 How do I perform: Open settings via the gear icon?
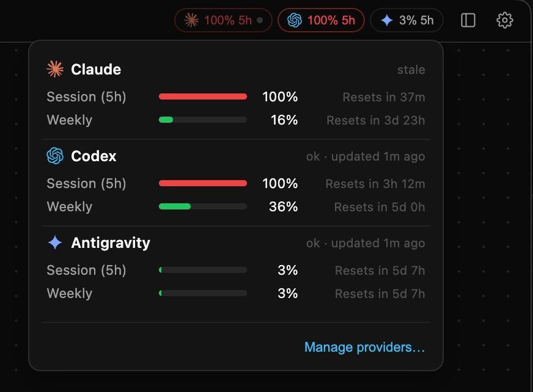[x=505, y=20]
